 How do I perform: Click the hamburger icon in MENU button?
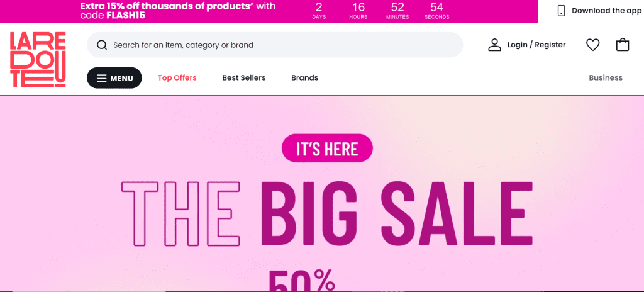pos(101,78)
